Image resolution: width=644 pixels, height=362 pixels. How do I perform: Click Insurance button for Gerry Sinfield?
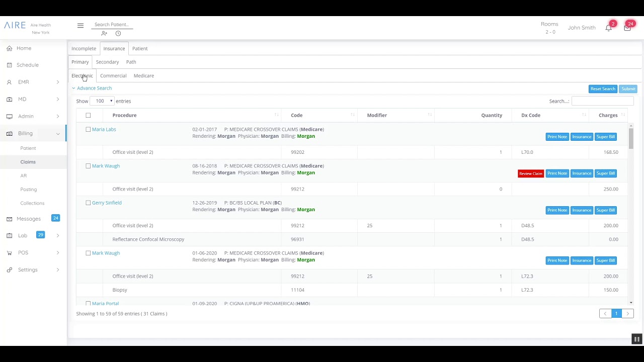coord(582,210)
